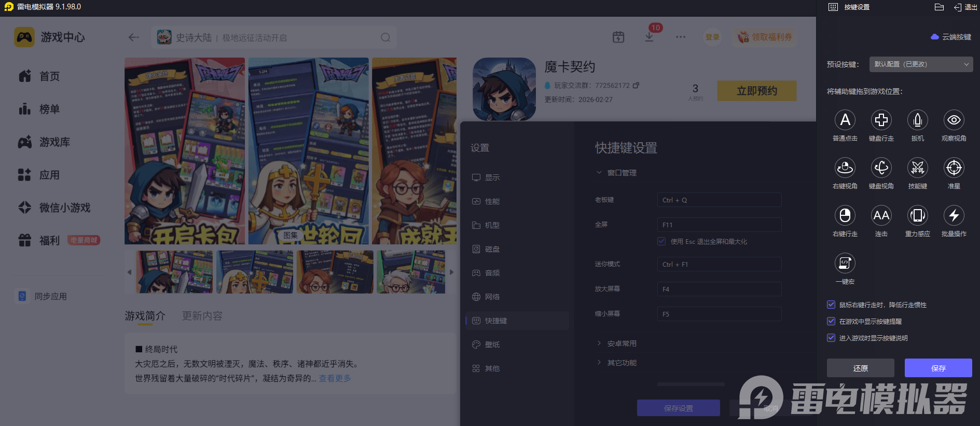
Task: Select the 技能键 skill key icon
Action: [x=917, y=168]
